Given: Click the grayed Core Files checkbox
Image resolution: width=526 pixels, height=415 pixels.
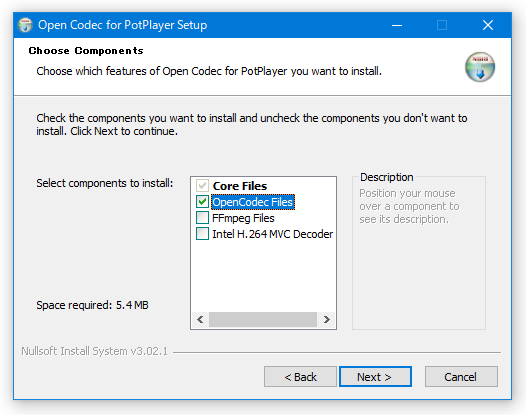Looking at the screenshot, I should coord(202,186).
